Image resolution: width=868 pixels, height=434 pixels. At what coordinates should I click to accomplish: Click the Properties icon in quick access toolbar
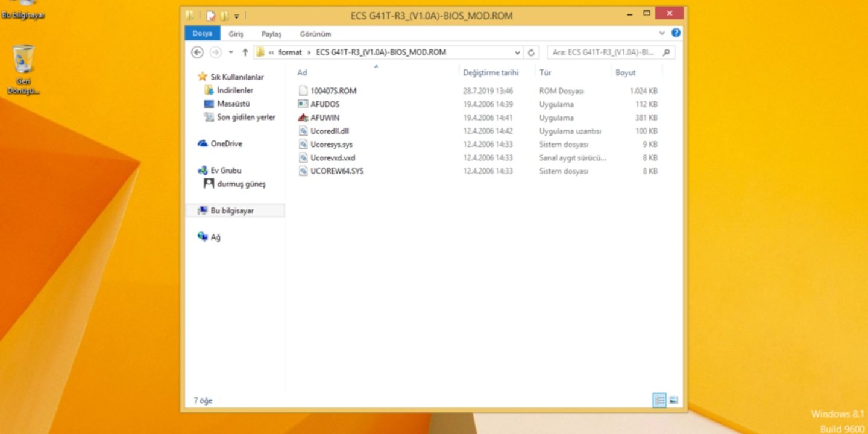(210, 16)
